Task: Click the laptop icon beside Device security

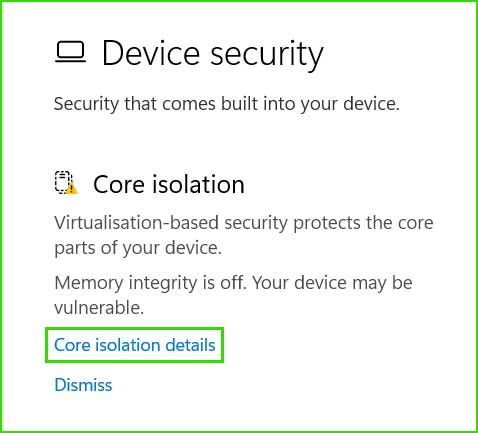Action: (70, 52)
